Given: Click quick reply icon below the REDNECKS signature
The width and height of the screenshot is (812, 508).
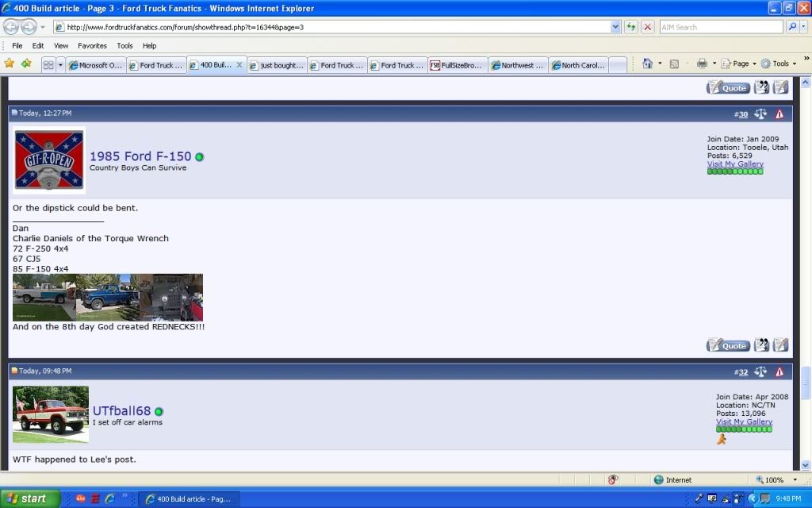Looking at the screenshot, I should coord(781,344).
